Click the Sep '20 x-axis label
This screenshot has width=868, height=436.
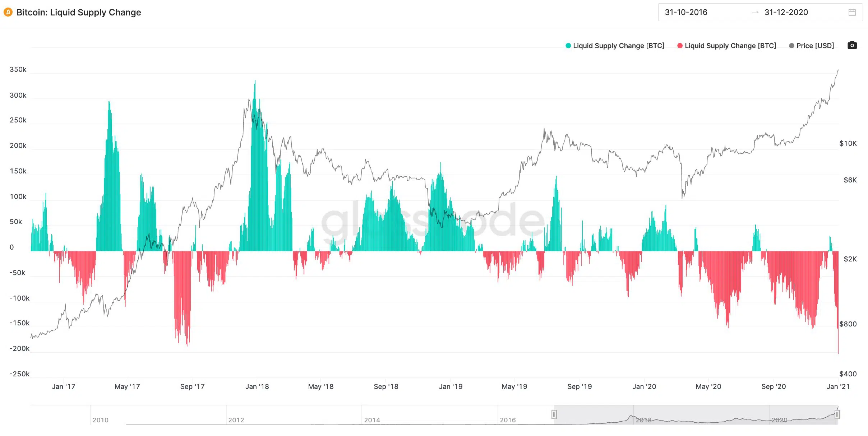click(774, 386)
